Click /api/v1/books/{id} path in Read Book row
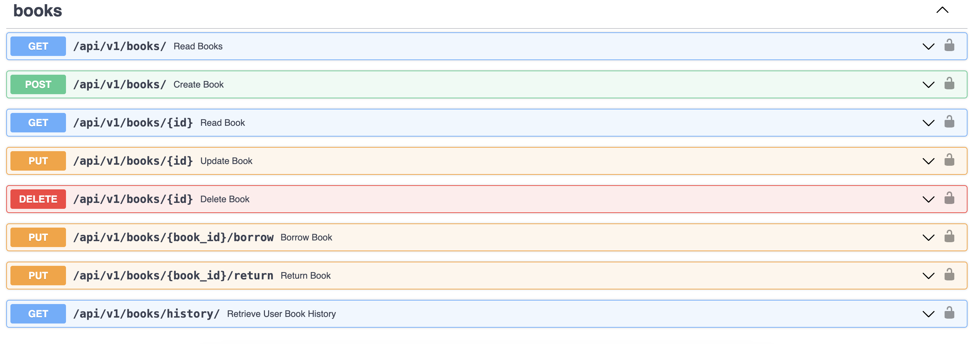This screenshot has width=980, height=344. (x=133, y=123)
